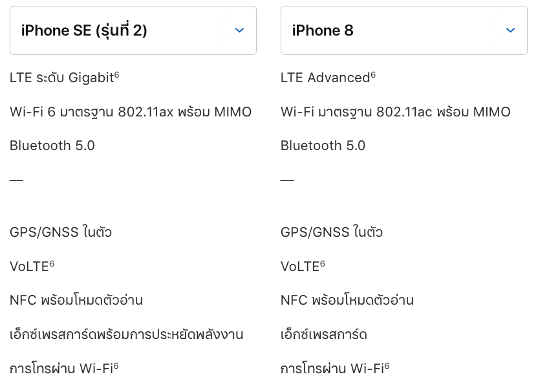Click the chevron arrow beside iPhone 8
The width and height of the screenshot is (538, 392).
click(510, 30)
